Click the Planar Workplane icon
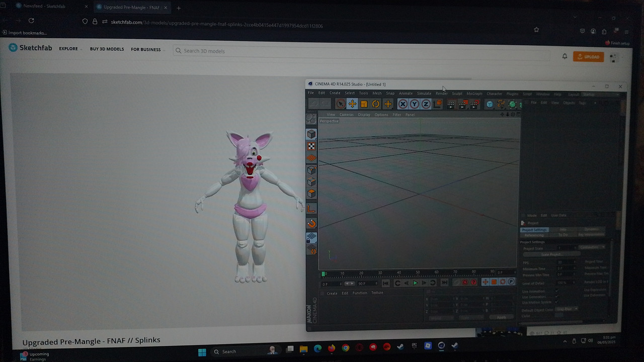644x362 pixels. pyautogui.click(x=311, y=250)
